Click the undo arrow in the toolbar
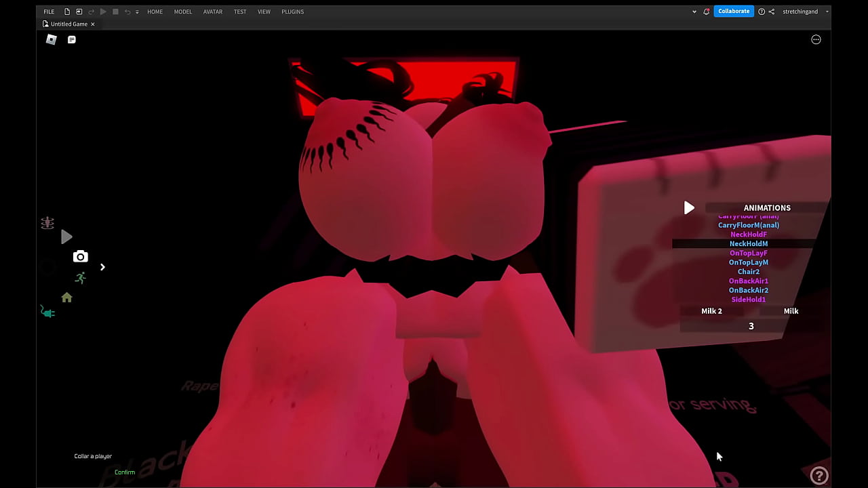This screenshot has width=868, height=488. (127, 11)
